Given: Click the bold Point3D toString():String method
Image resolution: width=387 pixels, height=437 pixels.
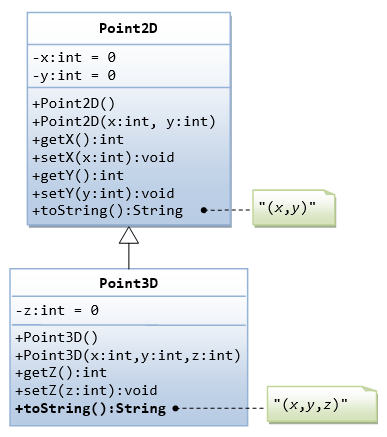Looking at the screenshot, I should tap(91, 409).
